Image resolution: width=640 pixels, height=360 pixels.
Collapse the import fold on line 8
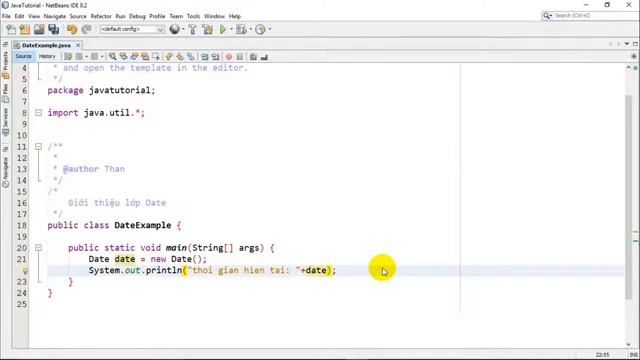(x=38, y=113)
